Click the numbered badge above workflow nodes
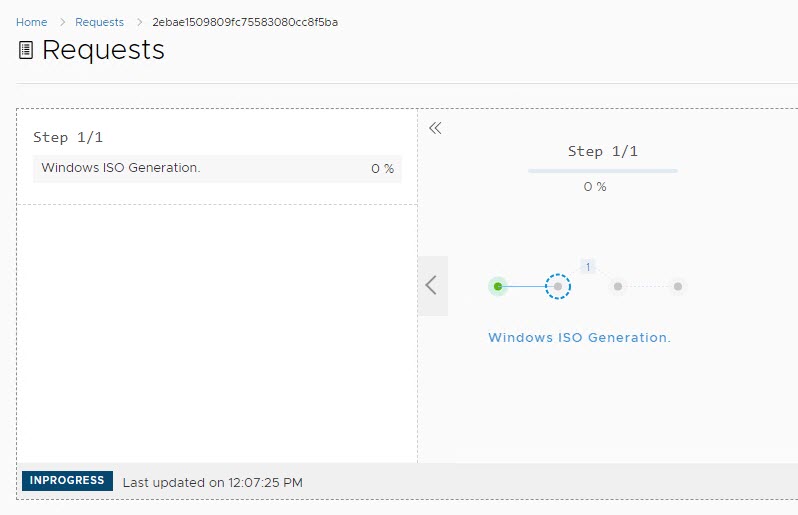 588,266
